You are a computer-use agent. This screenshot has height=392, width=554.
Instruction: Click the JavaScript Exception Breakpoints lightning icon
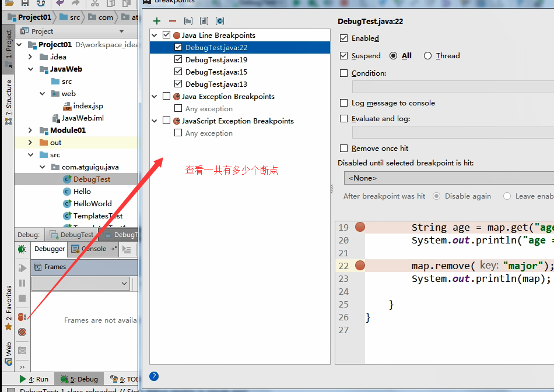pyautogui.click(x=177, y=121)
